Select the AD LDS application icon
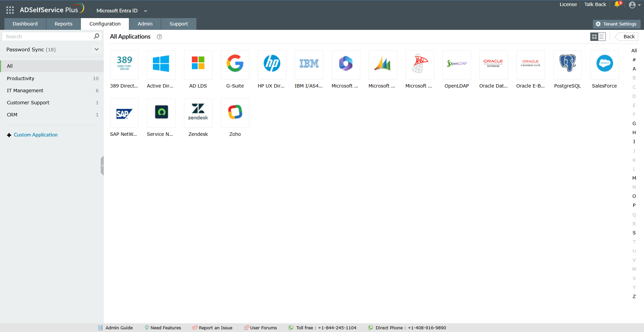The height and width of the screenshot is (332, 644). (198, 64)
